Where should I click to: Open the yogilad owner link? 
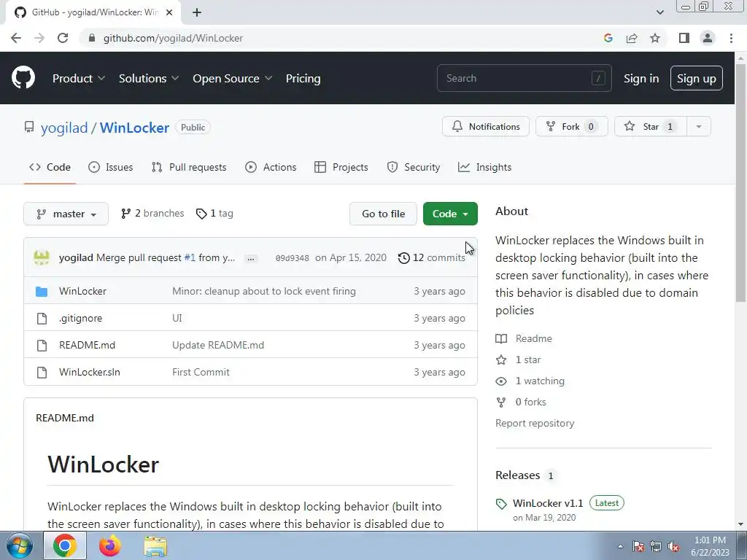click(x=64, y=128)
